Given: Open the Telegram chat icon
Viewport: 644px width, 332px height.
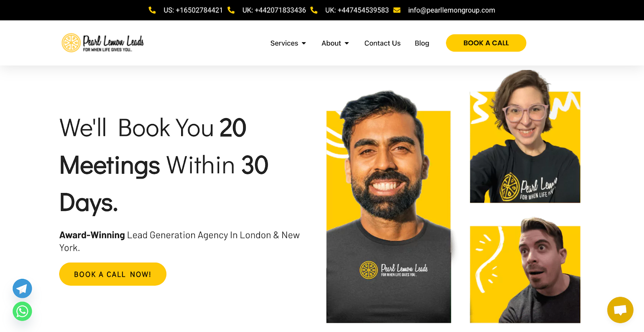Looking at the screenshot, I should [x=22, y=288].
